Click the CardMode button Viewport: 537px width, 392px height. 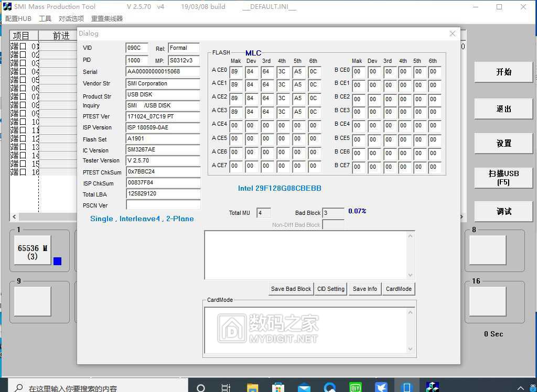click(x=399, y=289)
